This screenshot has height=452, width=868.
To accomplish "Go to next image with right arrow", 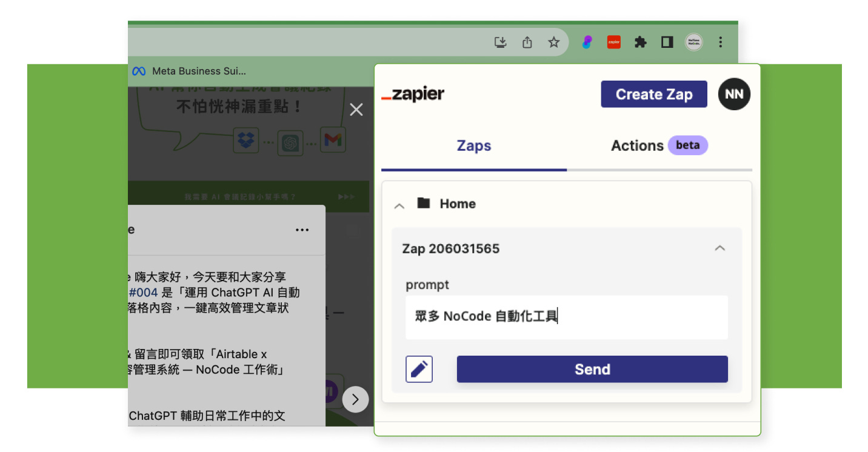I will [x=355, y=399].
